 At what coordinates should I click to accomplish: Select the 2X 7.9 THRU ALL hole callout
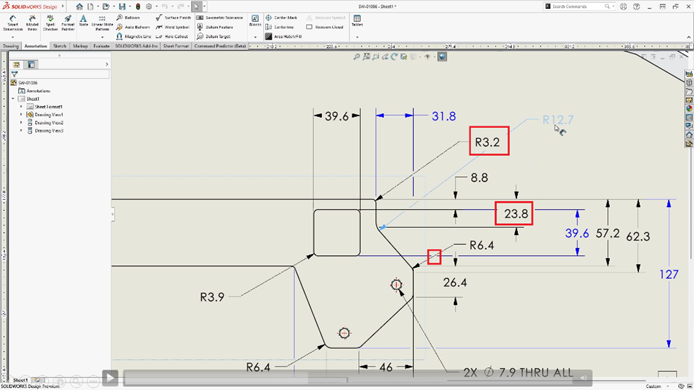point(518,372)
